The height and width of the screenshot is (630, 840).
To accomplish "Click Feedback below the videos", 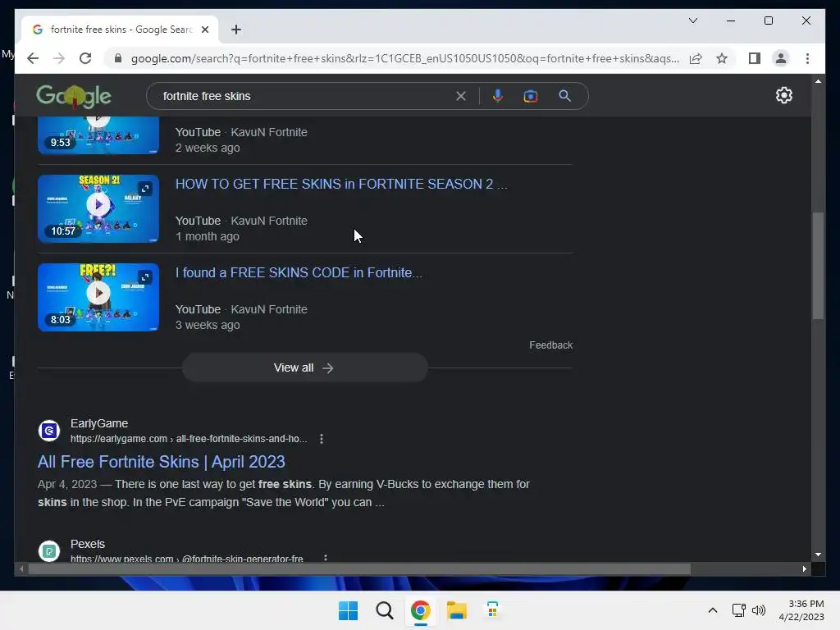I will (x=550, y=345).
